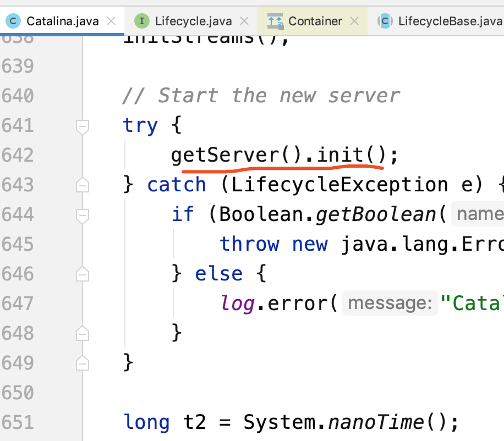Close the Container tab
Viewport: 504px width, 441px height.
coord(354,21)
